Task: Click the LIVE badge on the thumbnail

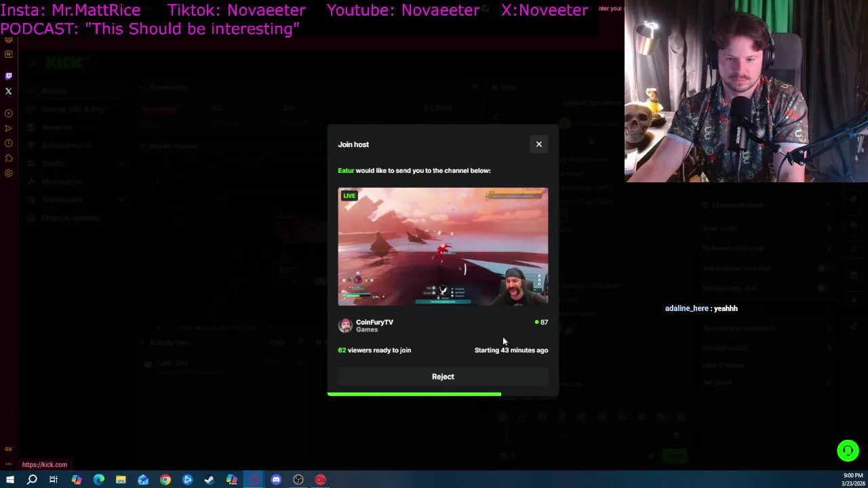Action: pyautogui.click(x=349, y=196)
